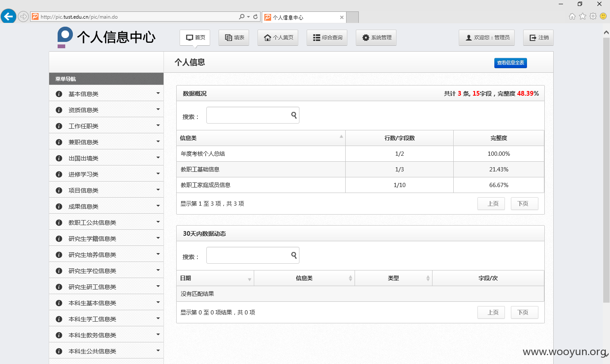Click info icon beside 资质信息类
This screenshot has width=610, height=364.
coord(59,110)
